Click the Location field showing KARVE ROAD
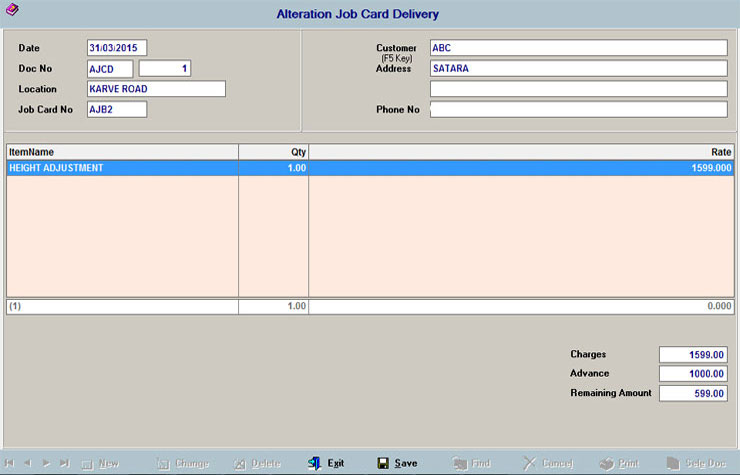740x475 pixels. pyautogui.click(x=155, y=89)
